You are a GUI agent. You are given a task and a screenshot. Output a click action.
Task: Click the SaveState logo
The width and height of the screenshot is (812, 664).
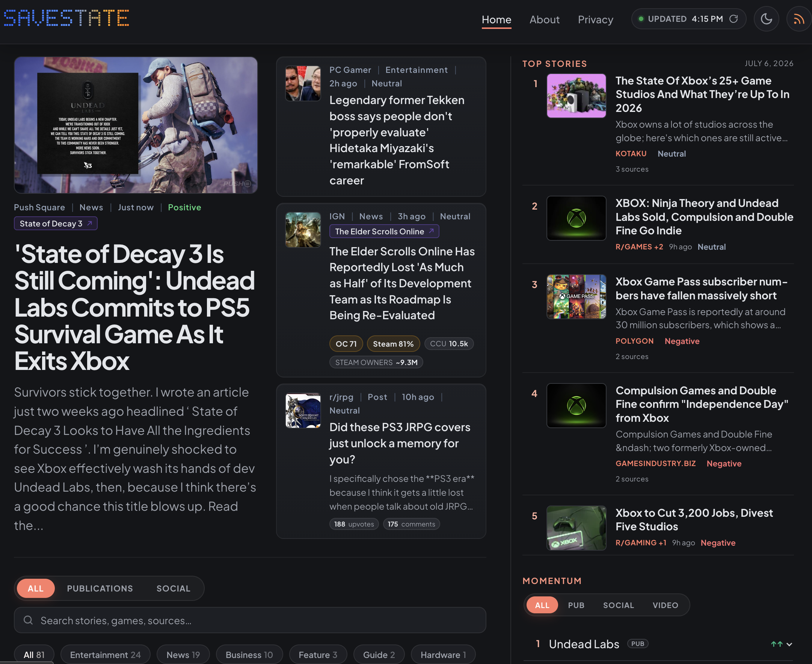[x=66, y=18]
